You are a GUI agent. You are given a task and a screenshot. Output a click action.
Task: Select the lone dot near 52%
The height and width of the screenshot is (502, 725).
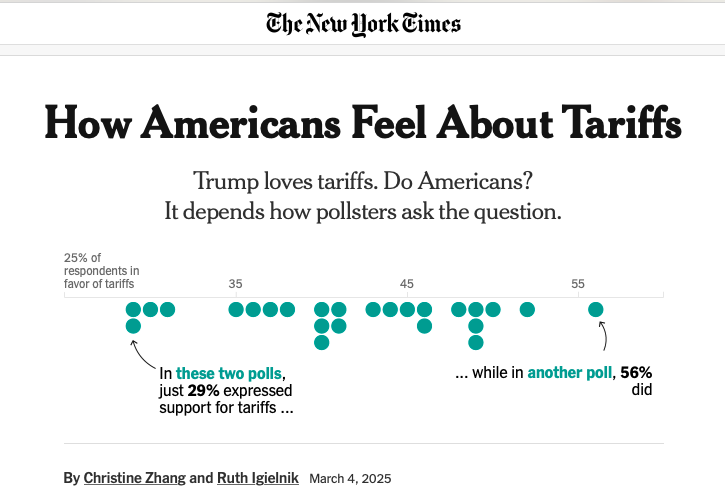pyautogui.click(x=527, y=309)
